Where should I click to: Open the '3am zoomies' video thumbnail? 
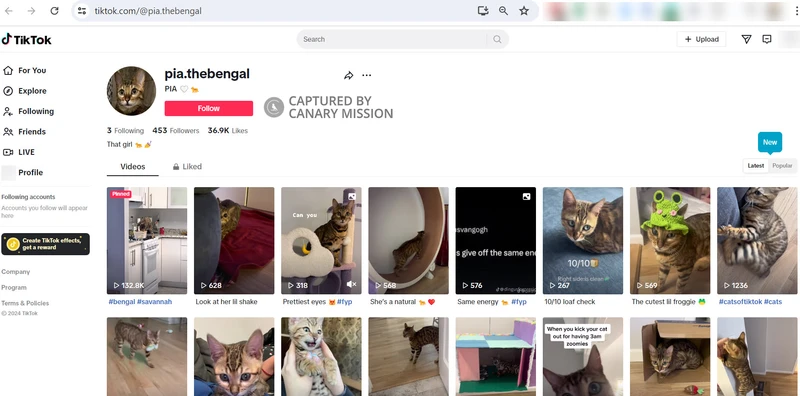(x=583, y=357)
